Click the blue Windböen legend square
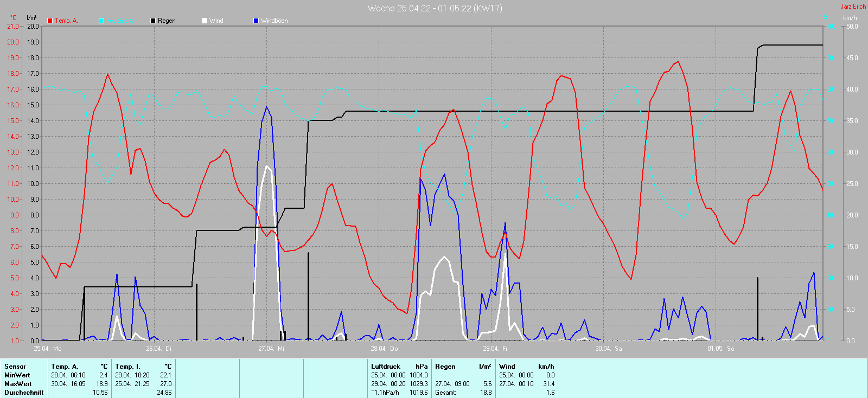Viewport: 868px width, 398px height. pyautogui.click(x=256, y=21)
